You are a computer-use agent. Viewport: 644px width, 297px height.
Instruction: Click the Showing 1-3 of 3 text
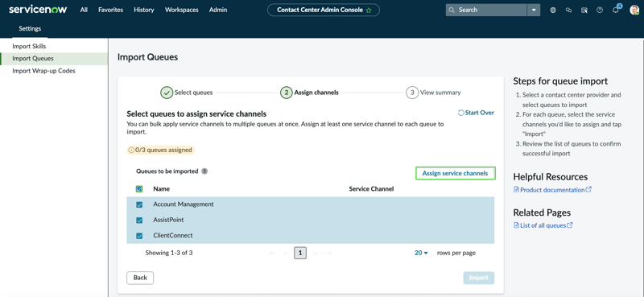point(169,253)
